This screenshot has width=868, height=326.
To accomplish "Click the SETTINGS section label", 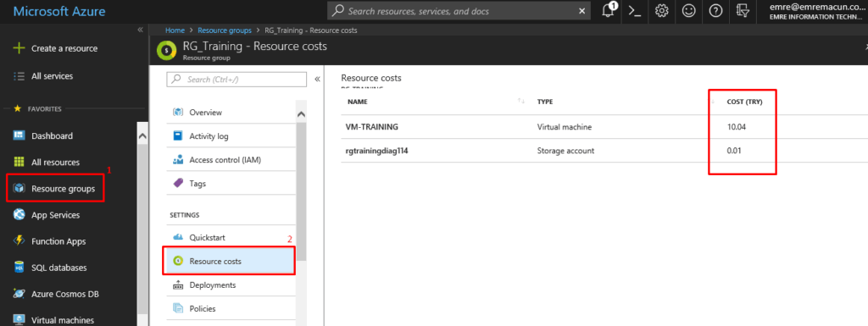I will click(x=184, y=215).
